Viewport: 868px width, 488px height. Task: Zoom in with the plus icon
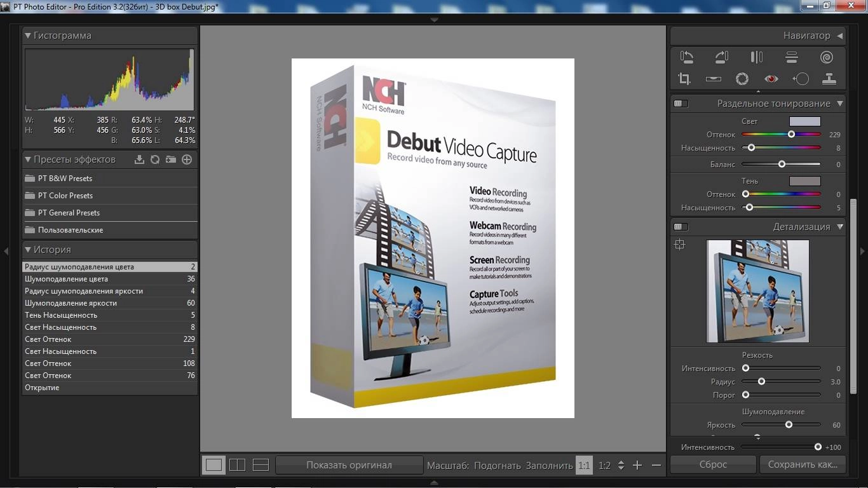(637, 465)
